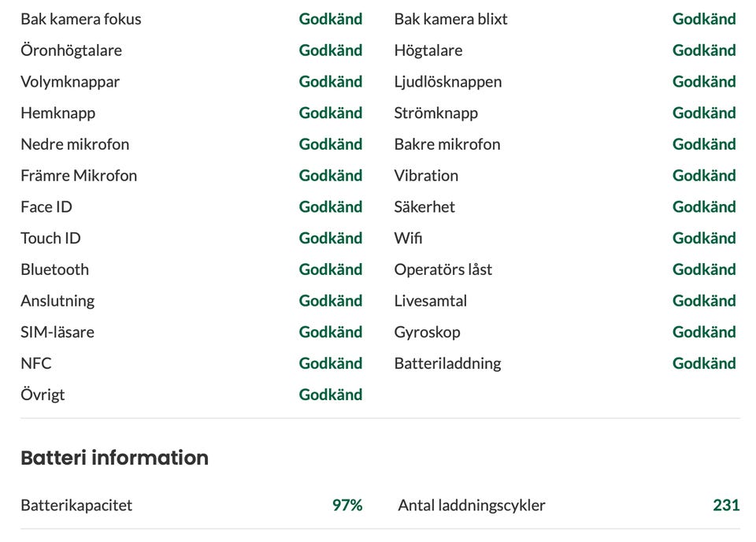Screen dimensions: 756x542
Task: Click the Batteri information heading
Action: pyautogui.click(x=114, y=458)
